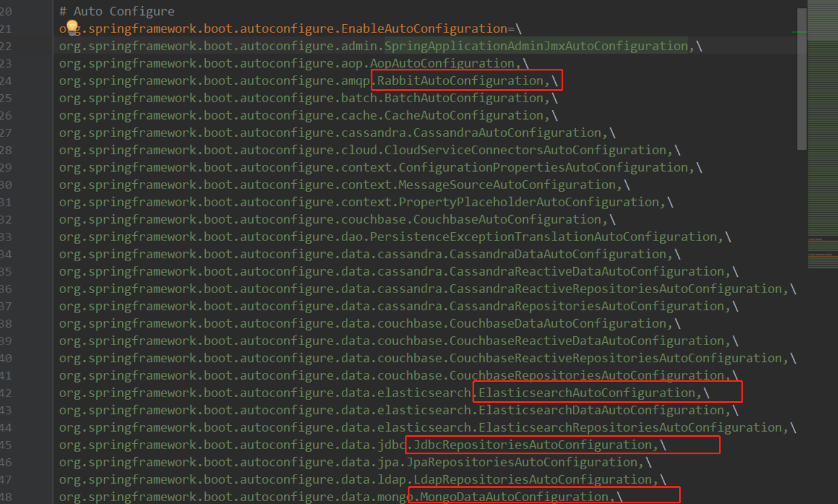Click CacheAutoConfiguration class name
Image resolution: width=838 pixels, height=504 pixels.
click(464, 115)
